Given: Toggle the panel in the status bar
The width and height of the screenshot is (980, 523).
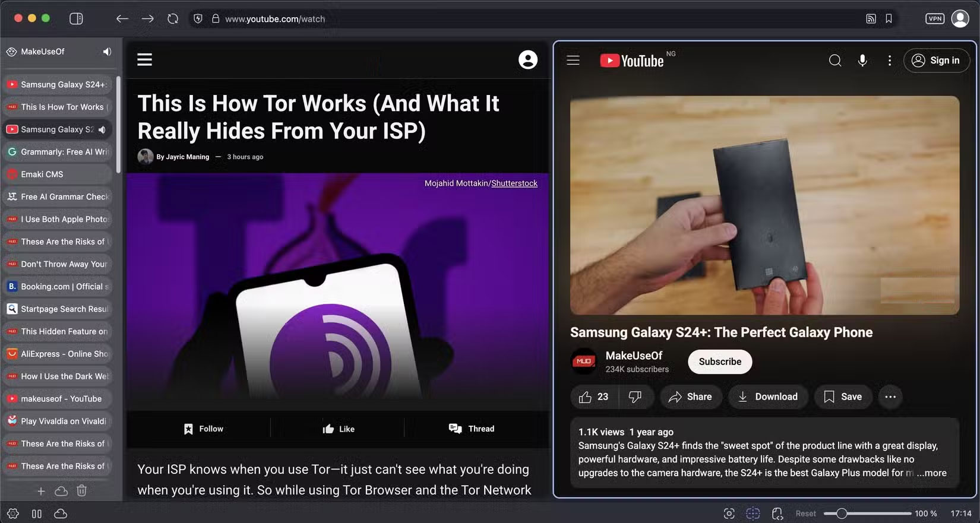Looking at the screenshot, I should [x=37, y=514].
